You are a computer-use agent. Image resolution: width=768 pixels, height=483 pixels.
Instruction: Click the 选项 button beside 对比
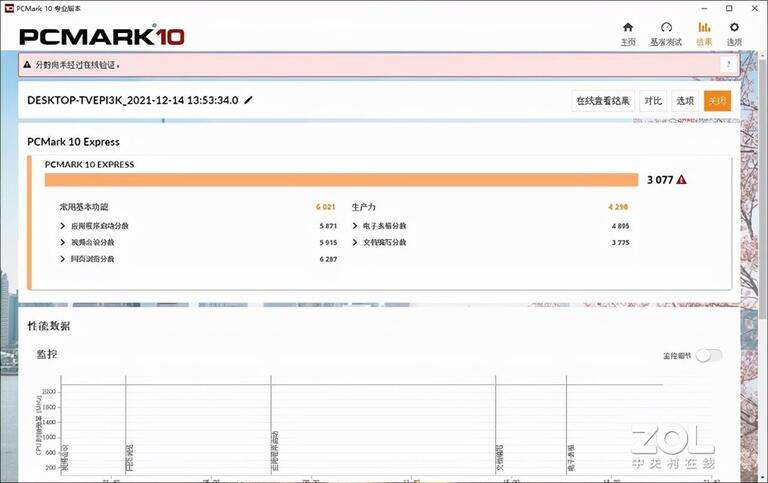685,101
